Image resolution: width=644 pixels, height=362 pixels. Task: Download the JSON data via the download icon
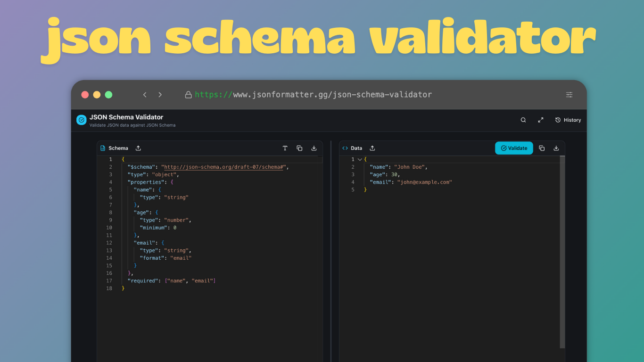[556, 148]
